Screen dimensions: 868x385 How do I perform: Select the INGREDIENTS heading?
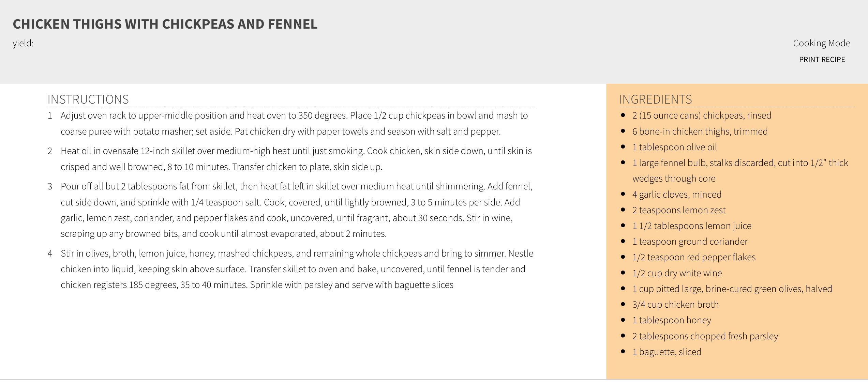point(655,99)
